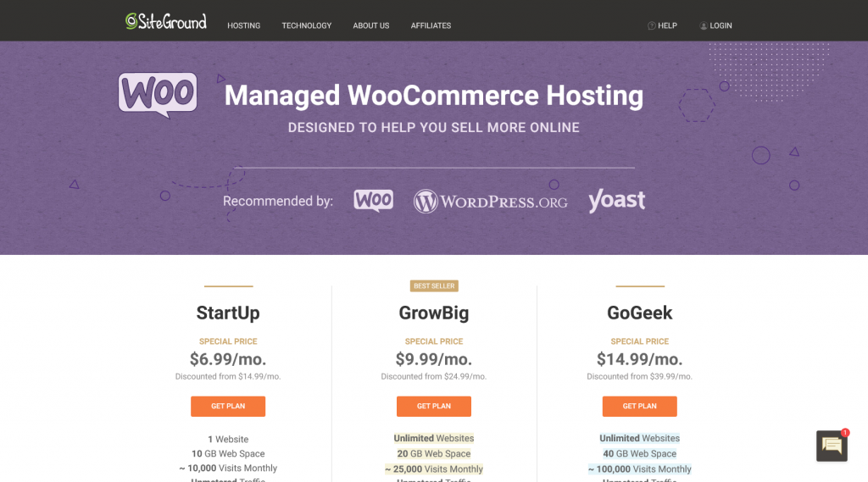Open the live chat widget icon
This screenshot has height=482, width=868.
(832, 446)
